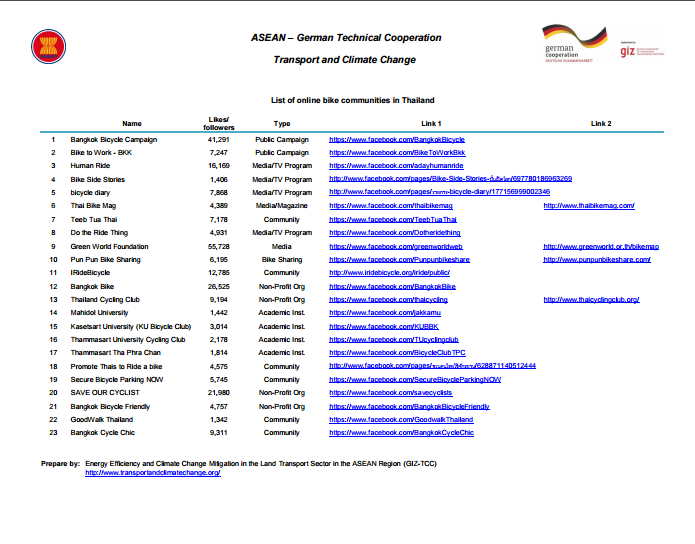Open the greenworld.or.th bikemap link
Image resolution: width=695 pixels, height=544 pixels.
[x=601, y=247]
